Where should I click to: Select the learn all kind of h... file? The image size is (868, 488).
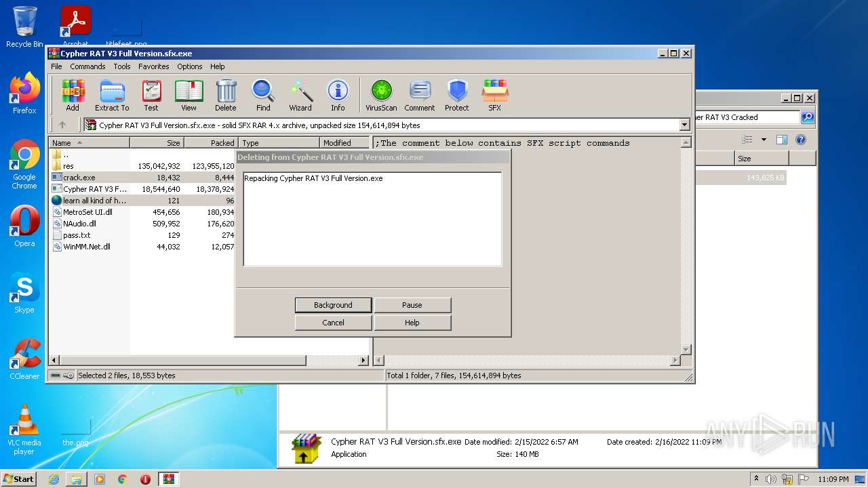[x=142, y=201]
